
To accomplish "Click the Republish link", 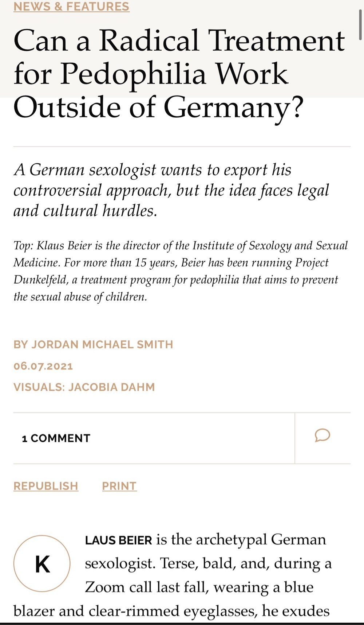I will (x=46, y=486).
